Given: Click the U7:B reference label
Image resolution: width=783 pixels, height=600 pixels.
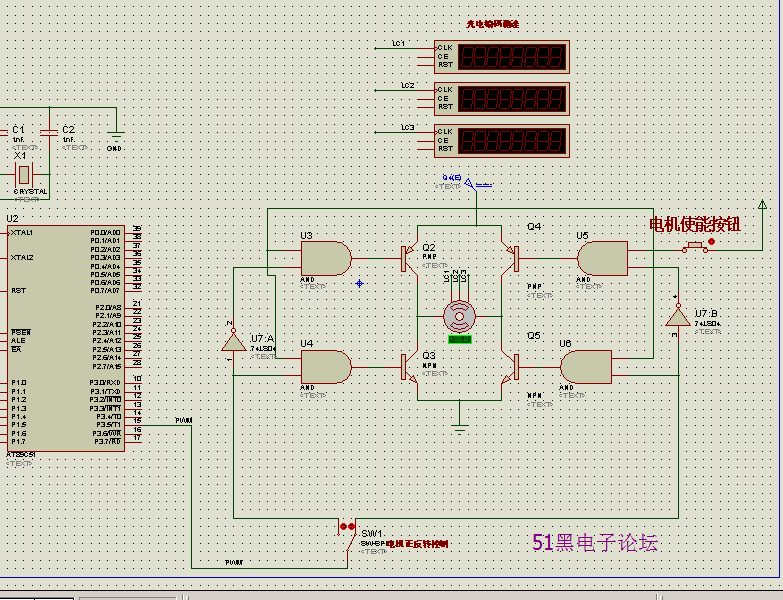Looking at the screenshot, I should (x=706, y=313).
